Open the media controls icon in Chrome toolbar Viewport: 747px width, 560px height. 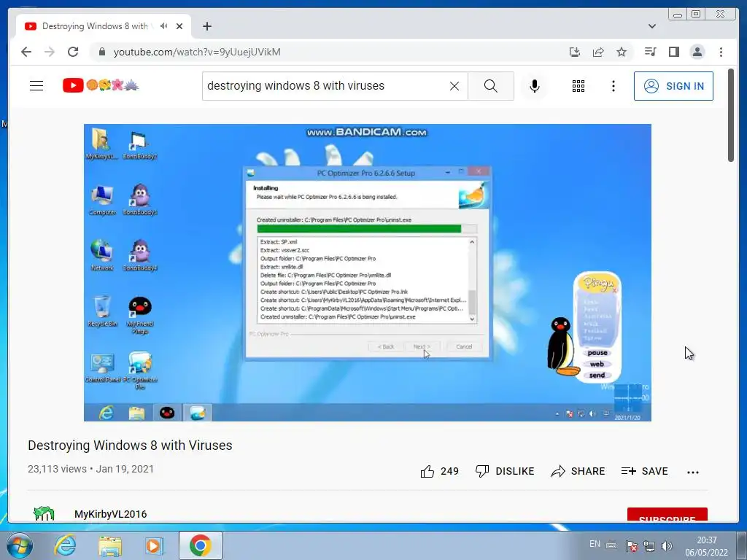pos(650,52)
